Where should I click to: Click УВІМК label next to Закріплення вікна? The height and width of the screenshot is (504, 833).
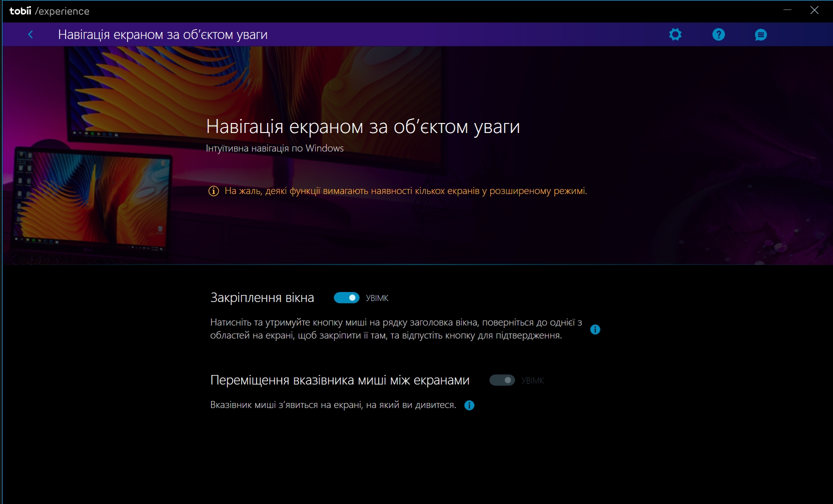pyautogui.click(x=377, y=298)
